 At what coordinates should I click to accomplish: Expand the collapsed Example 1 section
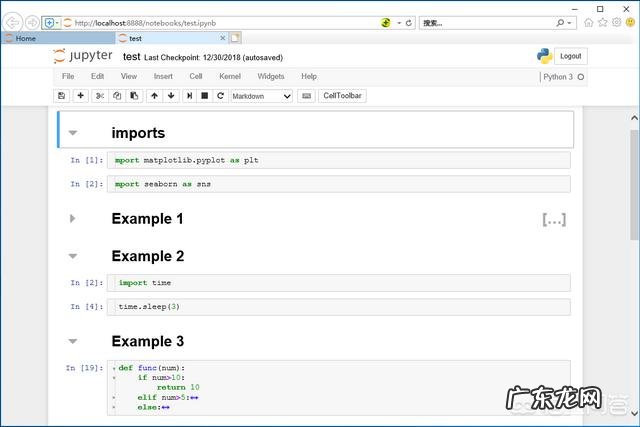(x=72, y=219)
